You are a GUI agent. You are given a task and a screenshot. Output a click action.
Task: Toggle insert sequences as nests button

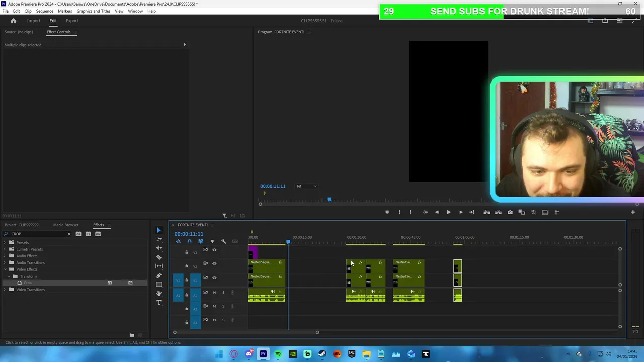click(178, 241)
